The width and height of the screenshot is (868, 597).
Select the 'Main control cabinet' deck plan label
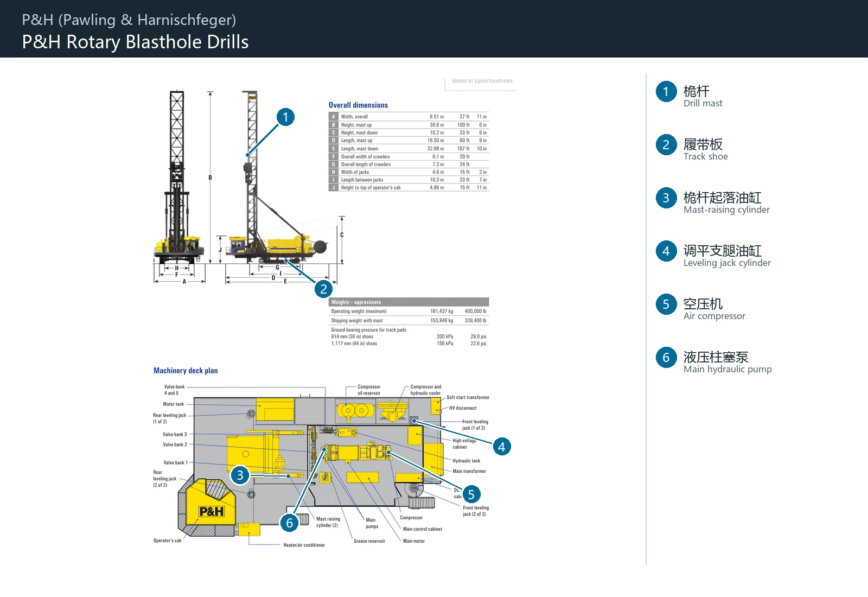click(423, 529)
